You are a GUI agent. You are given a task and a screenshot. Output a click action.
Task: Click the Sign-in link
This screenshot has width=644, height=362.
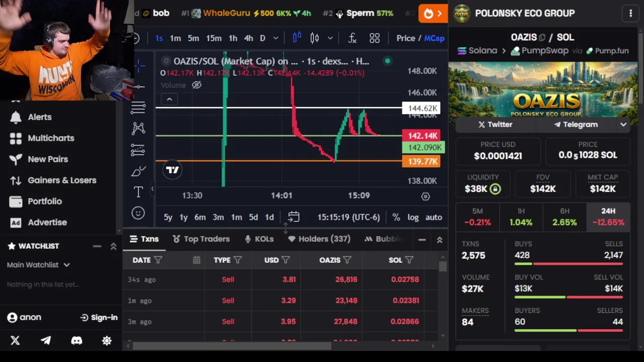[x=99, y=318]
